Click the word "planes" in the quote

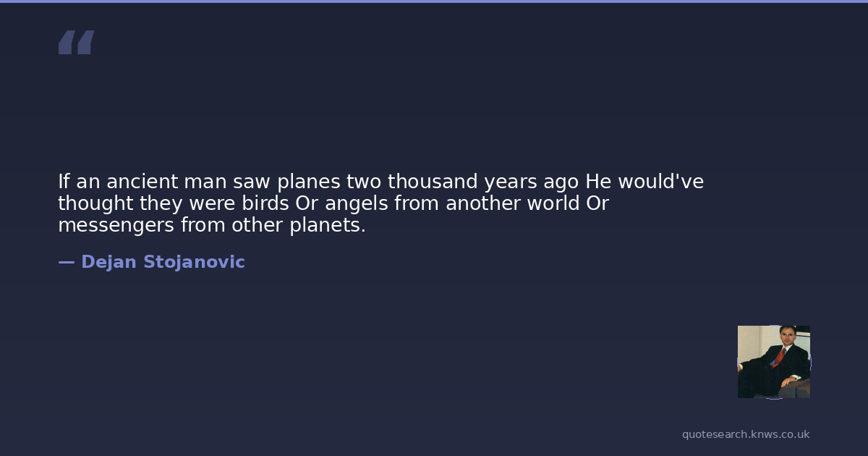[309, 182]
